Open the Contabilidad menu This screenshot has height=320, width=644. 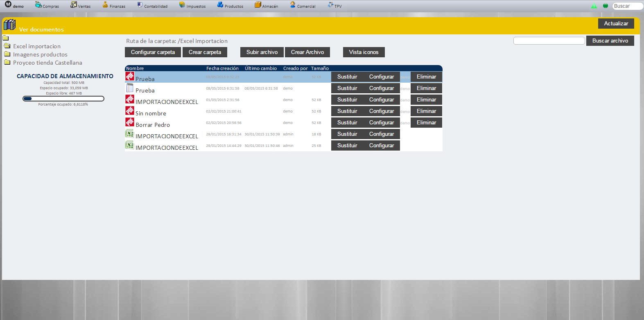[x=152, y=6]
